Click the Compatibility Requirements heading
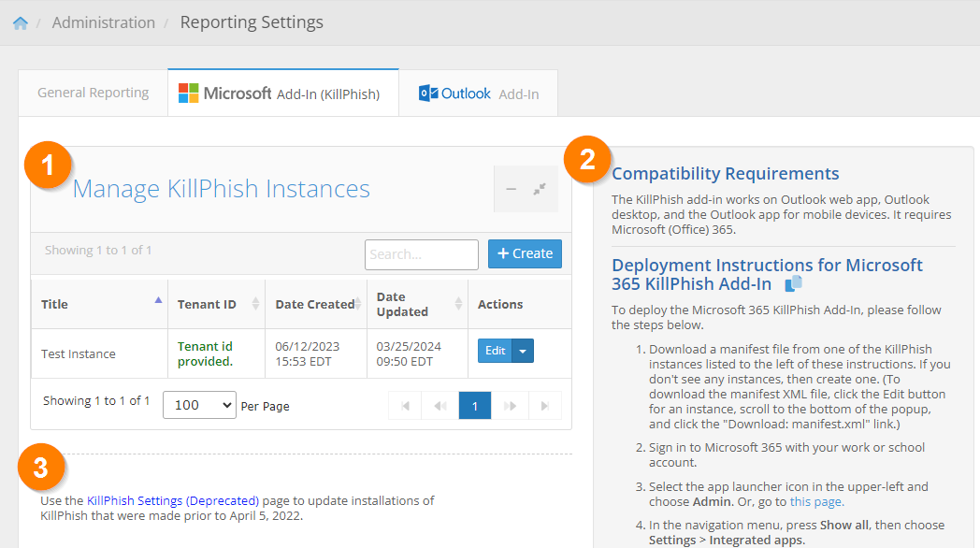980x548 pixels. [x=725, y=174]
